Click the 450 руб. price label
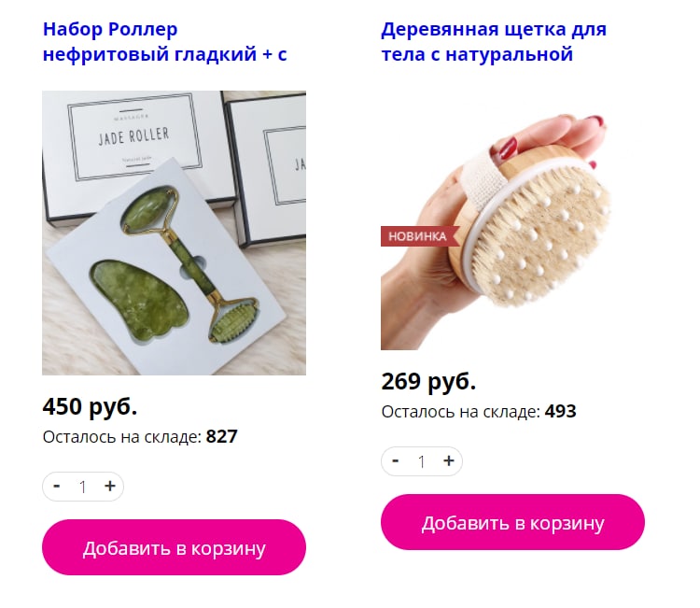Viewport: 700px width, 608px height. click(90, 406)
